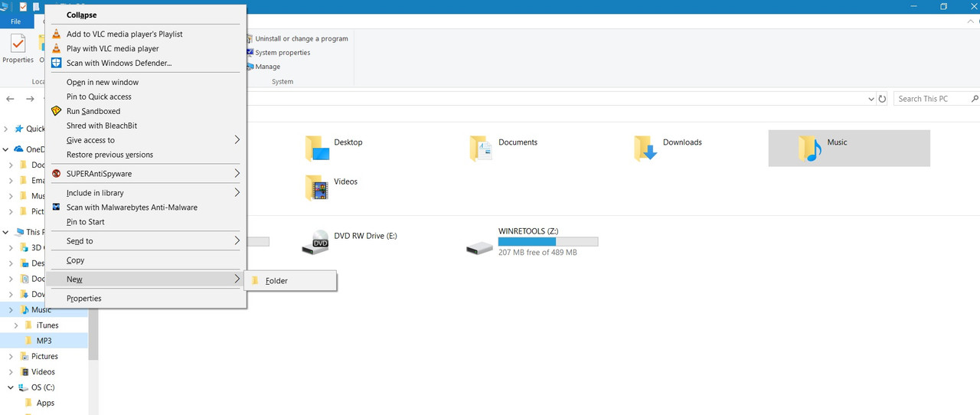Choose Play with VLC media player
Screen dimensions: 980x415
145,48
